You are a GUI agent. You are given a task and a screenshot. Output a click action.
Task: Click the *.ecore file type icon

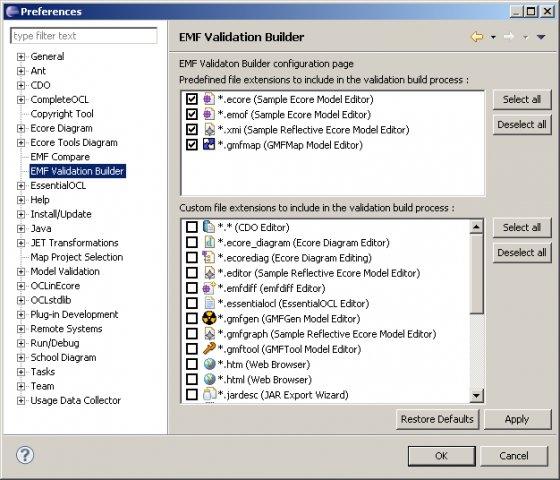209,99
